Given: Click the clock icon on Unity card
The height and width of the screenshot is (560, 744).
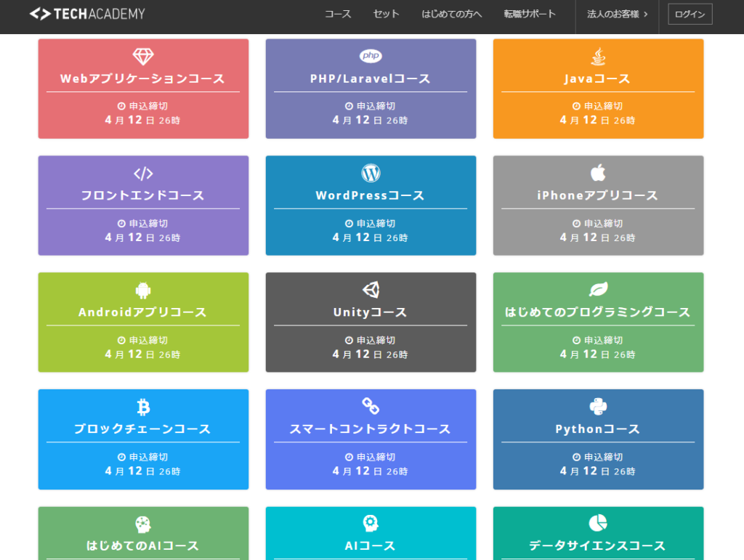Looking at the screenshot, I should coord(349,340).
